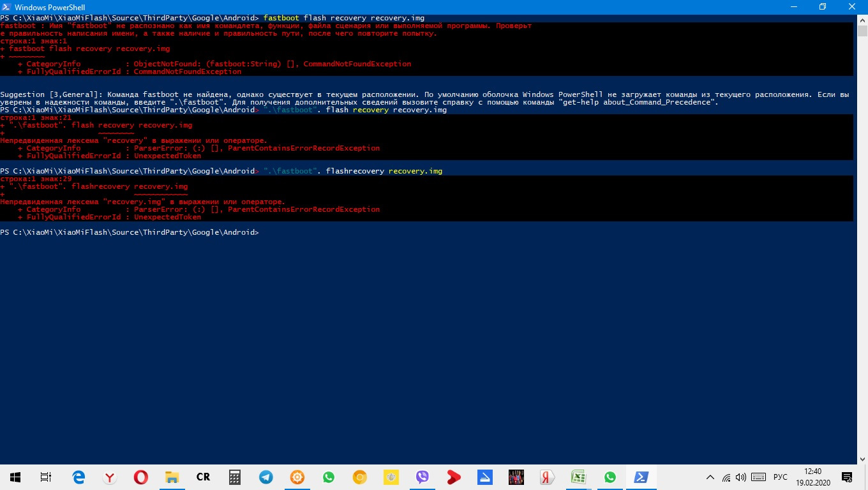This screenshot has height=490, width=868.
Task: Open the PowerShell title bar system menu icon
Action: [x=7, y=7]
